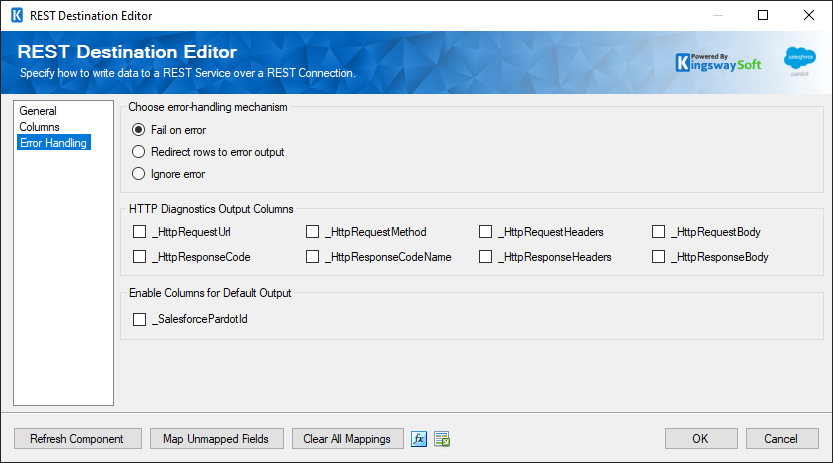Open the expression editor fx icon
Screen dimensions: 833x463
pyautogui.click(x=419, y=439)
